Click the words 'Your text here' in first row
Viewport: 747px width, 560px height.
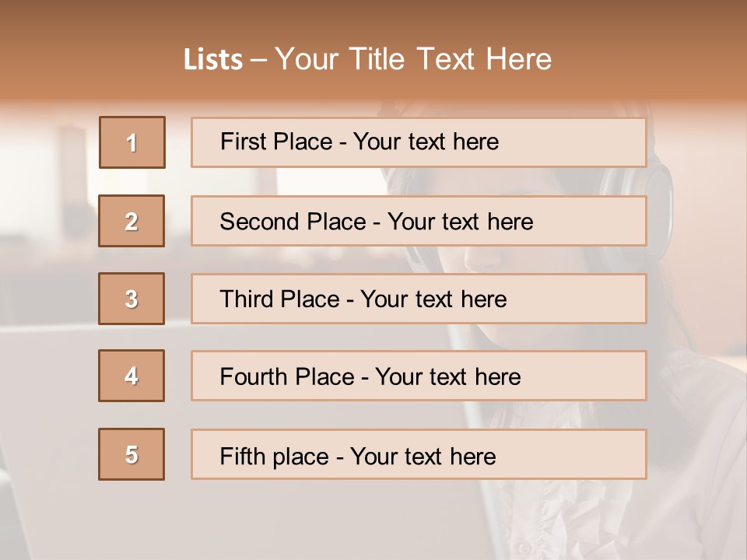426,142
